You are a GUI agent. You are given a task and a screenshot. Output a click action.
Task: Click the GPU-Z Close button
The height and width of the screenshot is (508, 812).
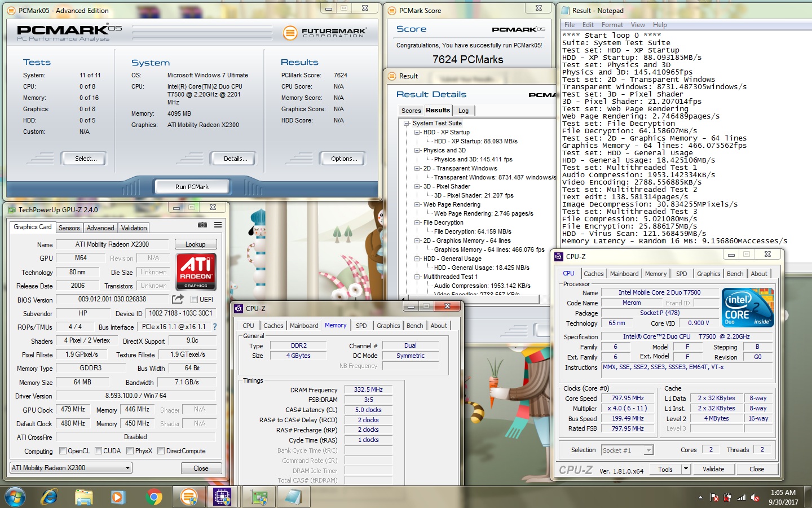point(201,468)
